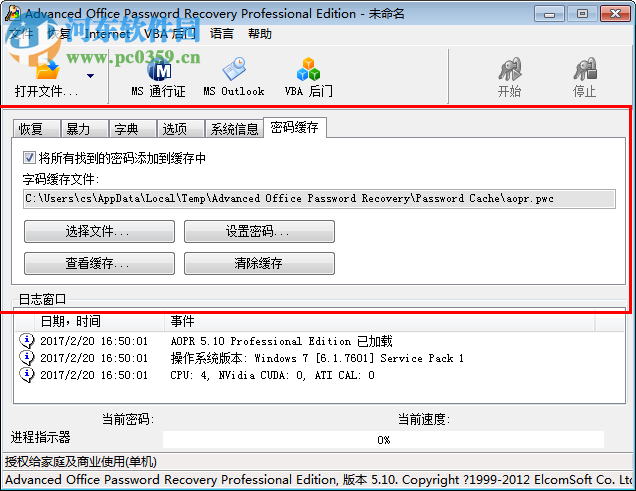The width and height of the screenshot is (636, 491).
Task: Select the log row CPU: 4, NVidia CUDA
Action: pyautogui.click(x=320, y=375)
